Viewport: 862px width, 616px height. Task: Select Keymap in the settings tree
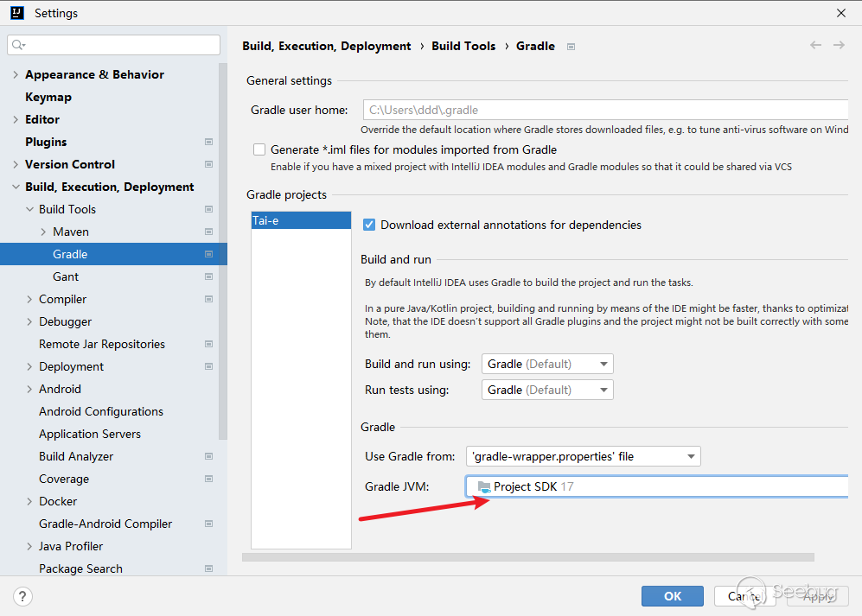[x=48, y=97]
